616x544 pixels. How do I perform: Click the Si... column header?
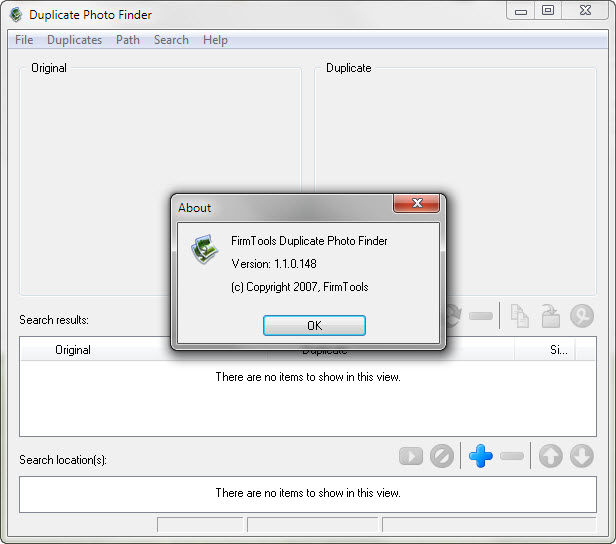pos(558,350)
